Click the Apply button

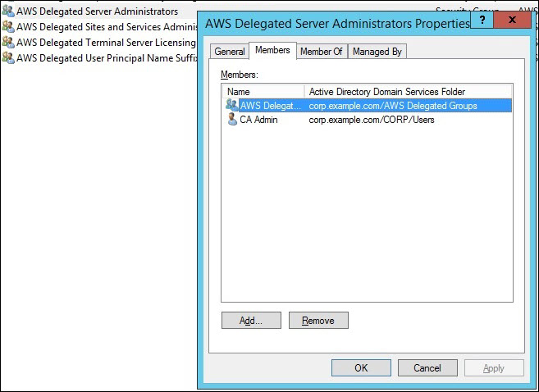pos(494,368)
